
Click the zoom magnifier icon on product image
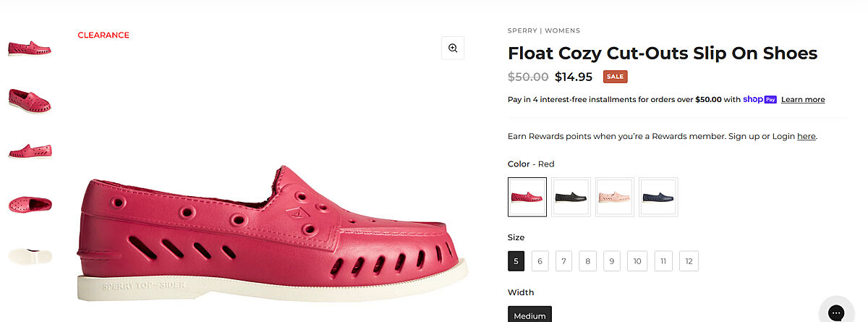[x=453, y=48]
